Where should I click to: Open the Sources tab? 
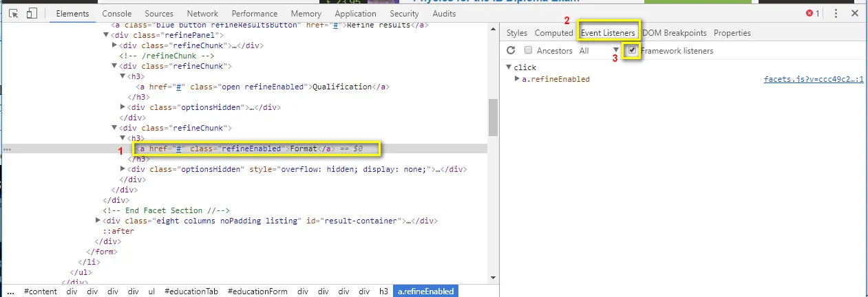point(159,14)
